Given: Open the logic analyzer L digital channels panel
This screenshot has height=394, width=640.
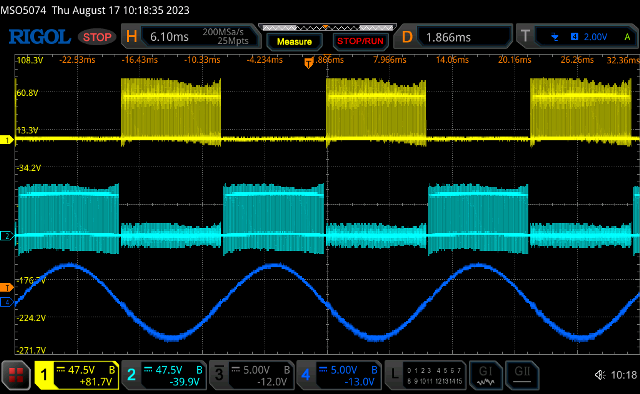Looking at the screenshot, I should coord(426,375).
